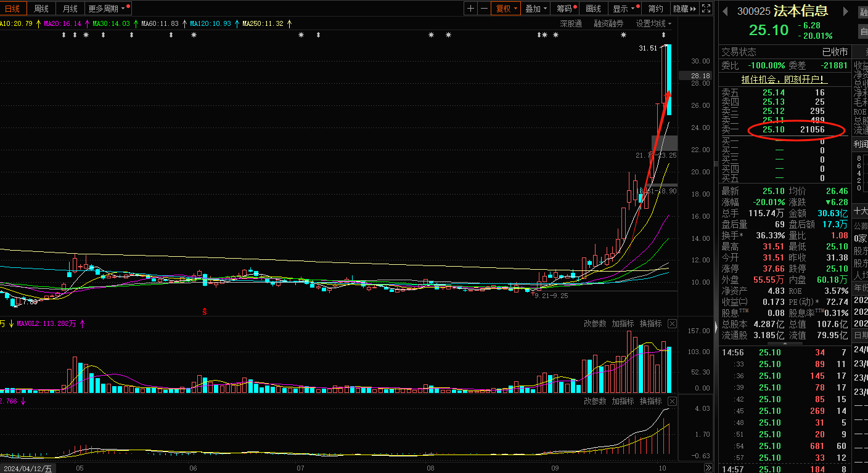Click the MAVOL2:113.282万 label

point(47,323)
